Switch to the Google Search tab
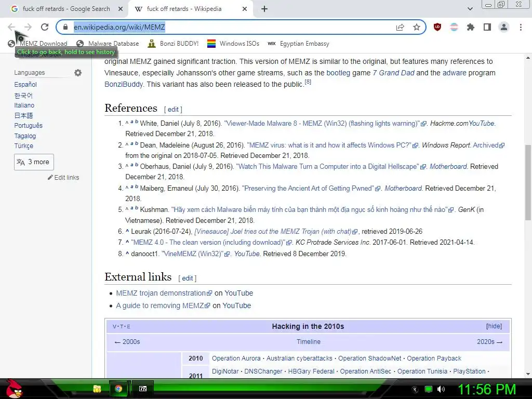The width and height of the screenshot is (532, 399). 66,9
